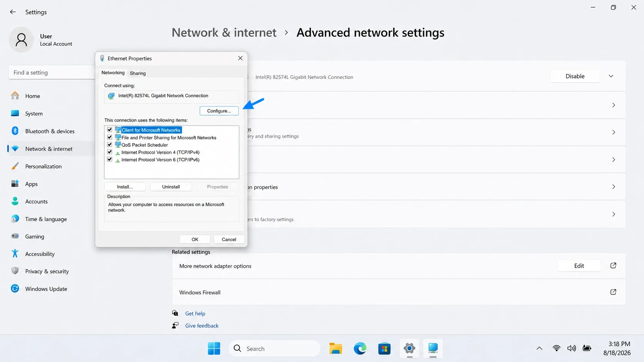644x362 pixels.
Task: Open the row ending with 'on properties'
Action: click(x=436, y=187)
